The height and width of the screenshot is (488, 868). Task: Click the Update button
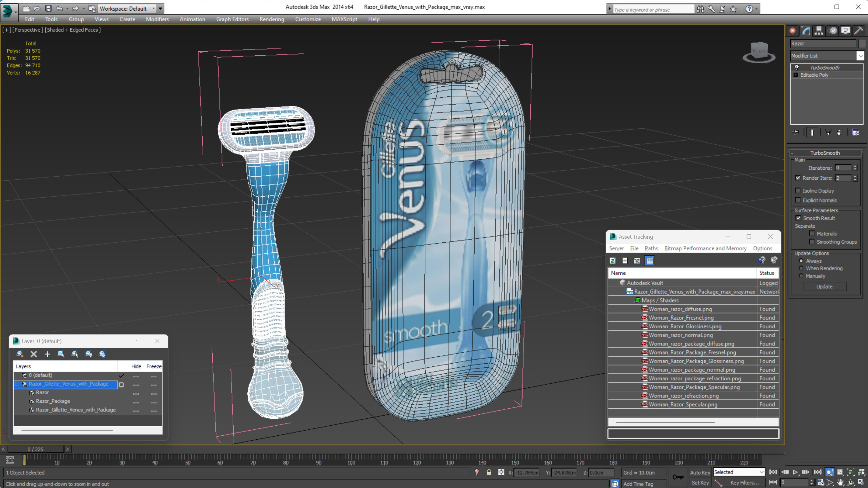point(824,287)
